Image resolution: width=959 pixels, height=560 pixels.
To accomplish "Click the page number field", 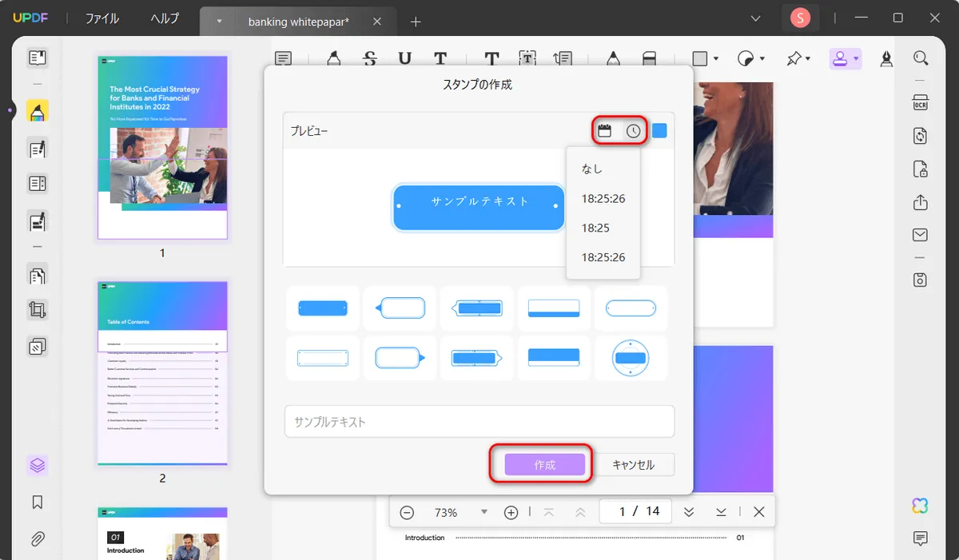I will pos(635,511).
